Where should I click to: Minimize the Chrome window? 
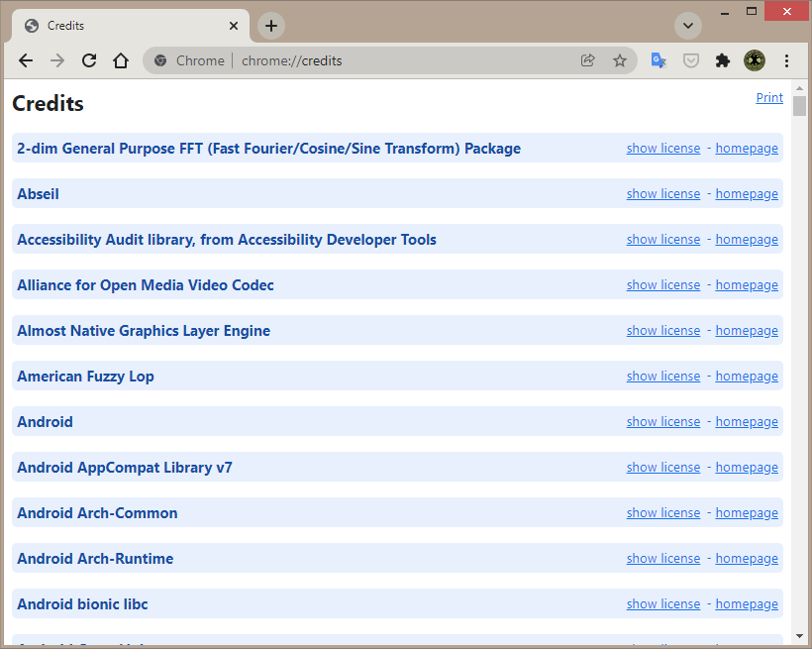pos(725,13)
